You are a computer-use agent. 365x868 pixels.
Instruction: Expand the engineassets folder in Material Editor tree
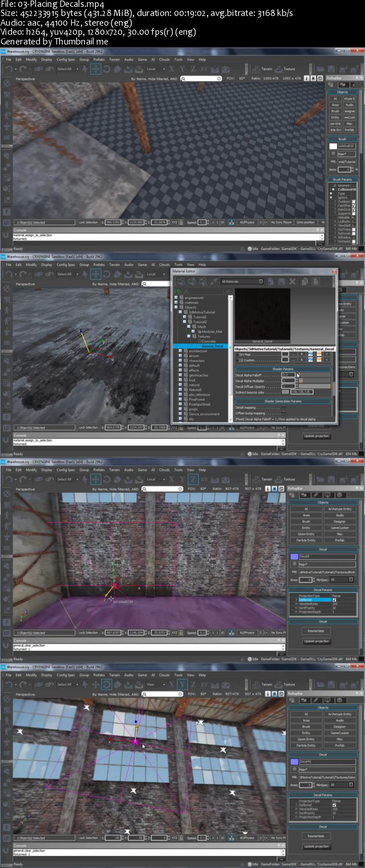pos(176,298)
